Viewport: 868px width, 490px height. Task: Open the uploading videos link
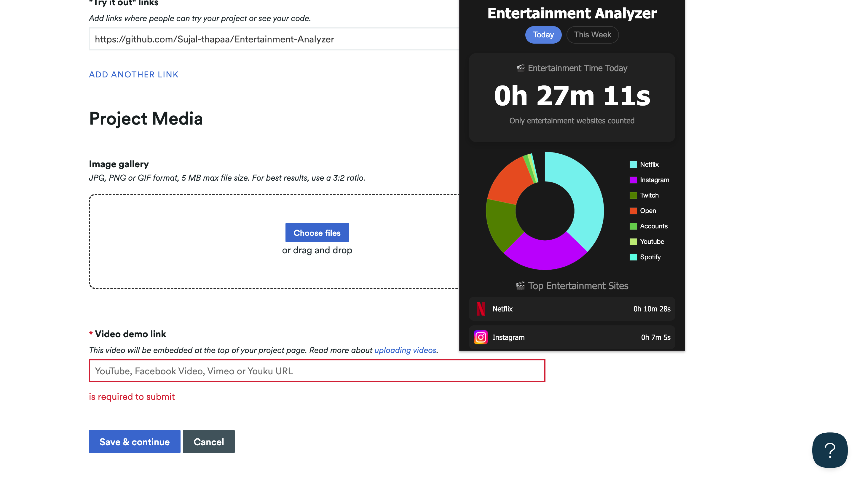click(405, 350)
